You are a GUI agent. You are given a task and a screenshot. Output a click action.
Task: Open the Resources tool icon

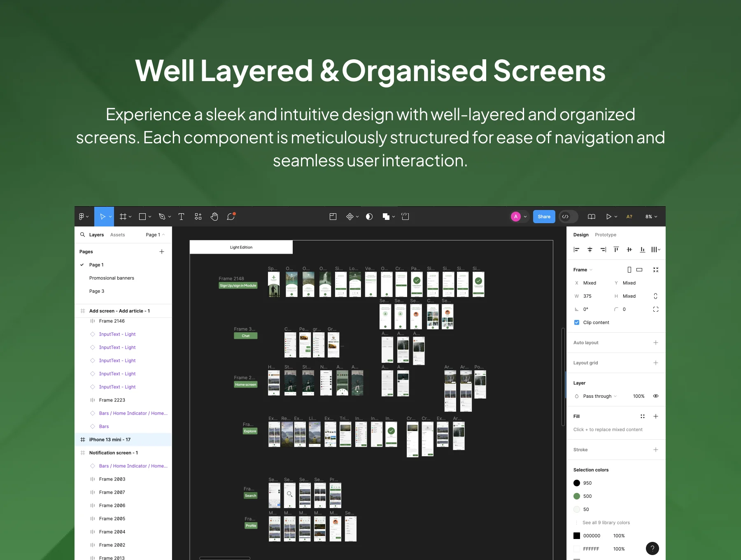198,217
